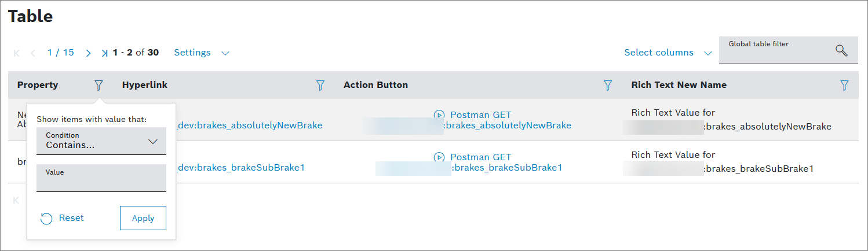This screenshot has height=251, width=868.
Task: Go to the first page icon
Action: (17, 53)
